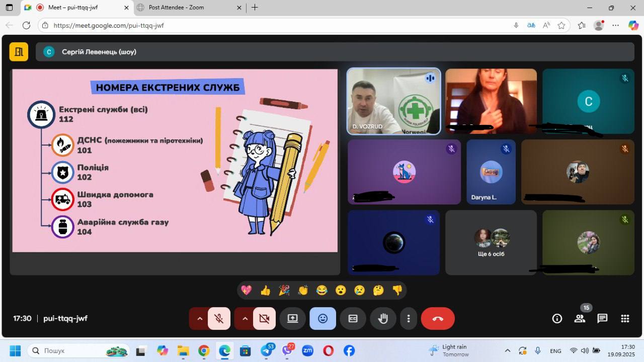Viewport: 644px width, 362px height.
Task: Show hidden system tray icons
Action: pyautogui.click(x=507, y=351)
